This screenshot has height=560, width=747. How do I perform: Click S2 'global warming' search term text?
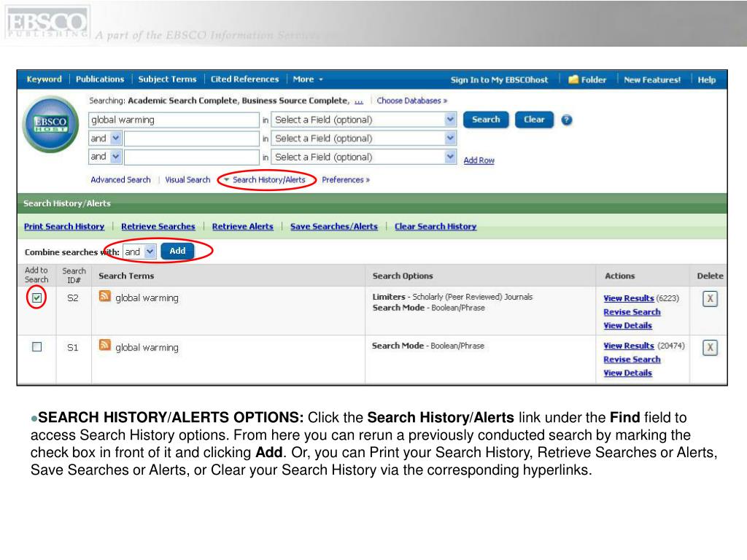tap(147, 298)
